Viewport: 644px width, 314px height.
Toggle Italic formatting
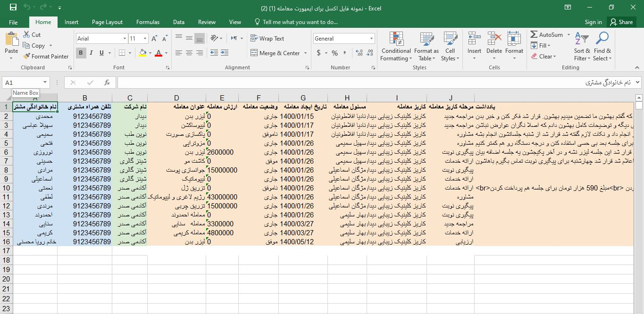click(x=91, y=53)
